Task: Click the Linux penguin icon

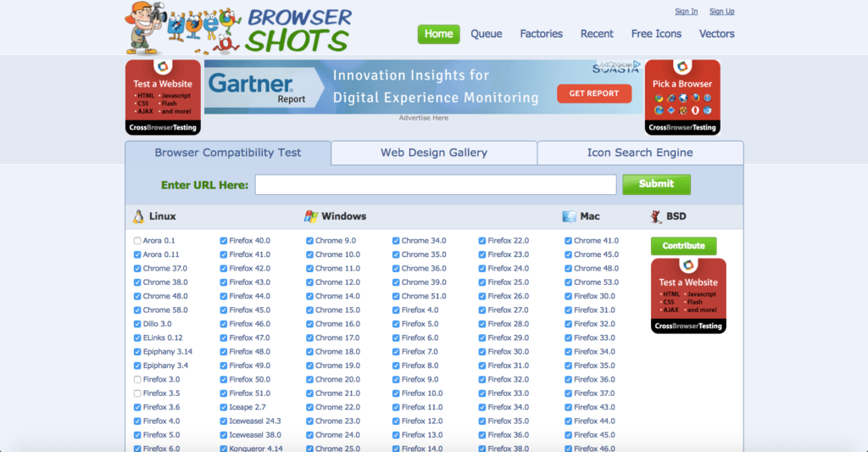Action: pyautogui.click(x=138, y=216)
